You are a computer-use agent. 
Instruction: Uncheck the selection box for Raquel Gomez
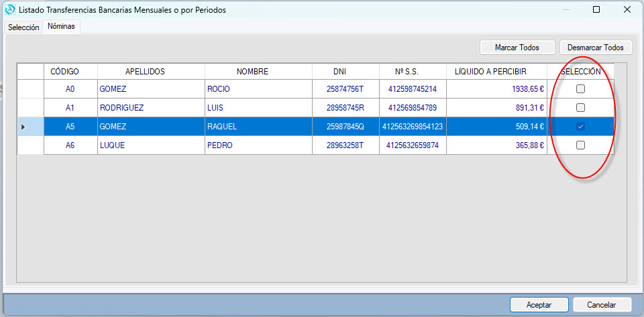pos(581,127)
